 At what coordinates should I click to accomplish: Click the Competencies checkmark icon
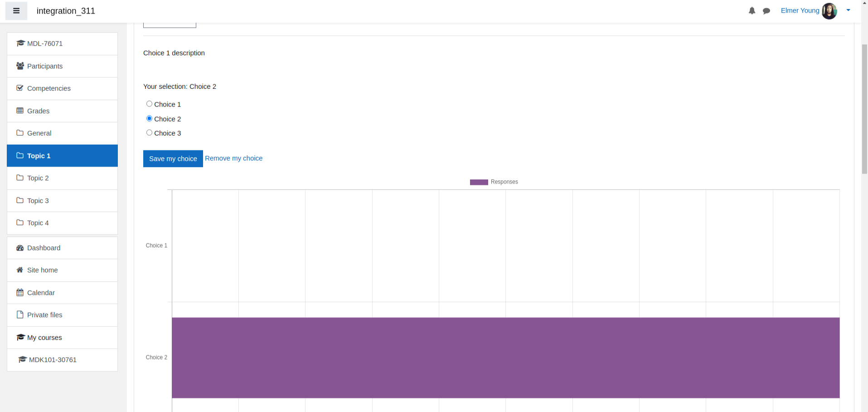(x=20, y=88)
